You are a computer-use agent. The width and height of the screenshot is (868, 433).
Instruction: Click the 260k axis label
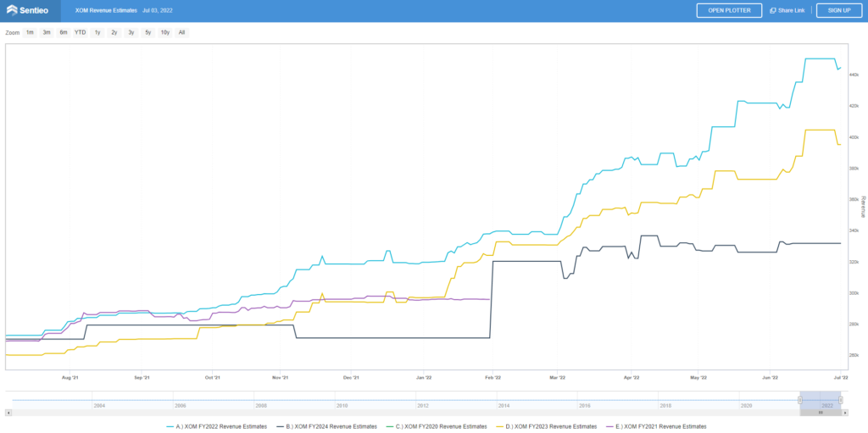point(854,356)
